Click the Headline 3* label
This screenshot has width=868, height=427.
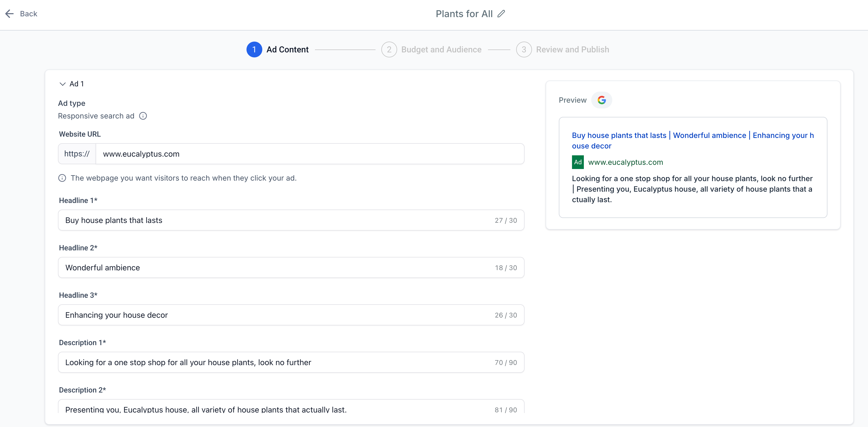pyautogui.click(x=78, y=295)
